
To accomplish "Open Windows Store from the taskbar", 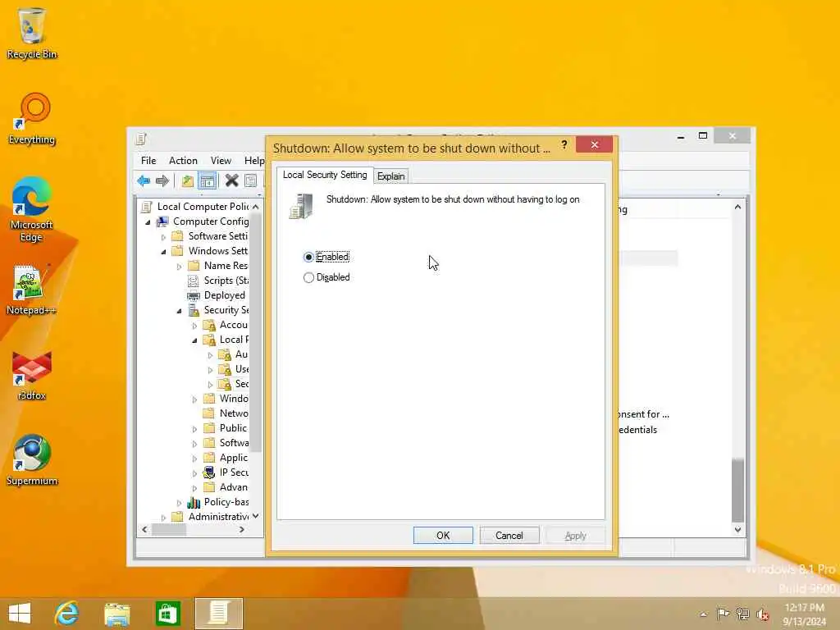I will [x=167, y=614].
